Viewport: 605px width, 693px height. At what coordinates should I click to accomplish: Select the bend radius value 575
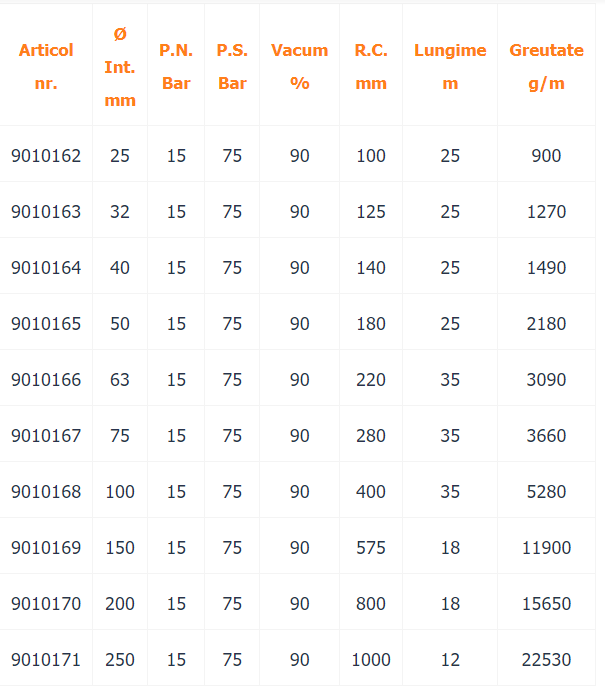pos(371,548)
